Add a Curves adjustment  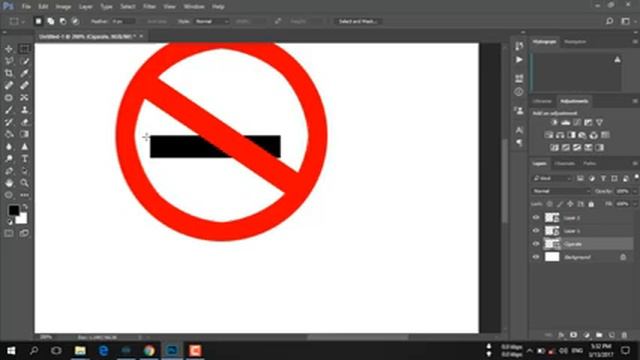pyautogui.click(x=577, y=122)
